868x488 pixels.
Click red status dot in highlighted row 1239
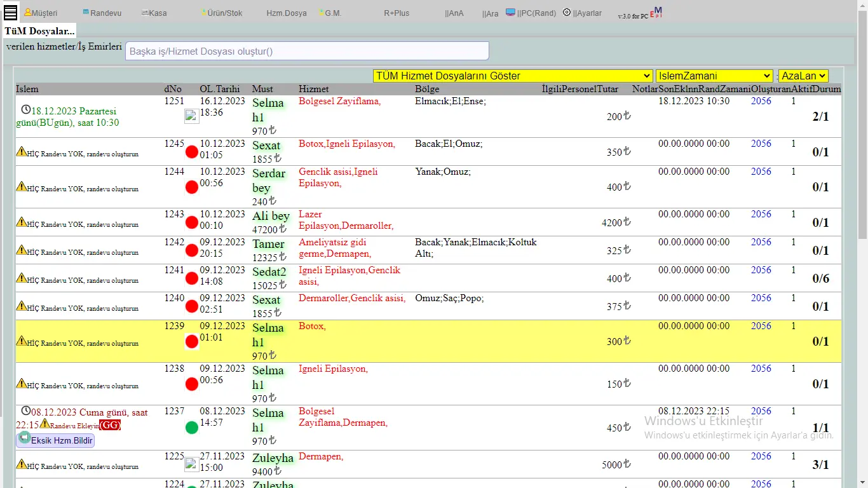tap(191, 342)
